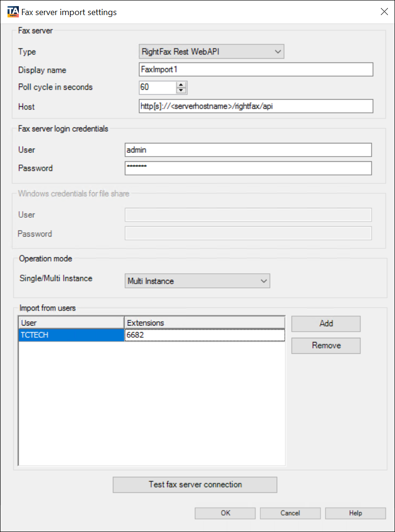The width and height of the screenshot is (395, 532).
Task: Expand the Single/Multi Instance dropdown
Action: tap(197, 281)
